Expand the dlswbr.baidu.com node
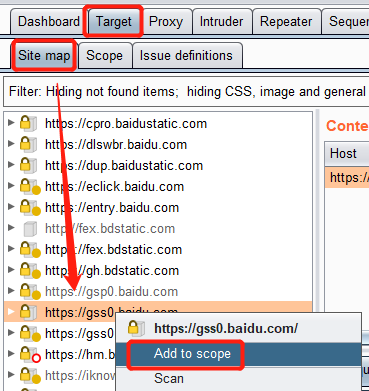369x391 pixels. (x=11, y=144)
